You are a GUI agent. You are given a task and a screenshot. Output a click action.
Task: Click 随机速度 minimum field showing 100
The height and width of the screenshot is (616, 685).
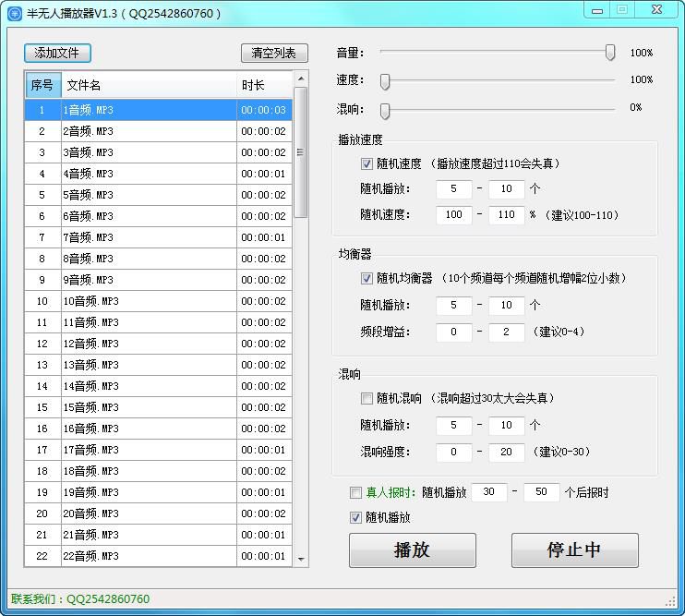[x=453, y=214]
